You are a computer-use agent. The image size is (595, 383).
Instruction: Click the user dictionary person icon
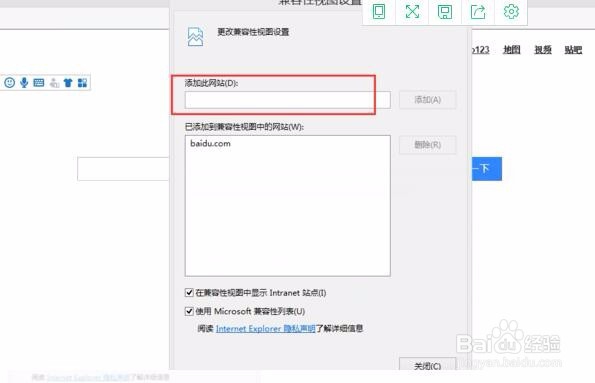54,82
